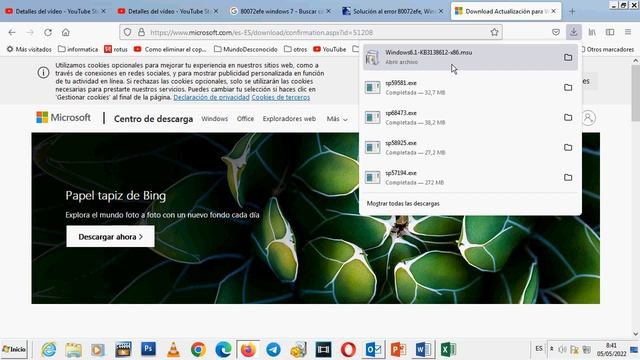Click the Microsoft logo
The width and height of the screenshot is (640, 360).
[64, 118]
